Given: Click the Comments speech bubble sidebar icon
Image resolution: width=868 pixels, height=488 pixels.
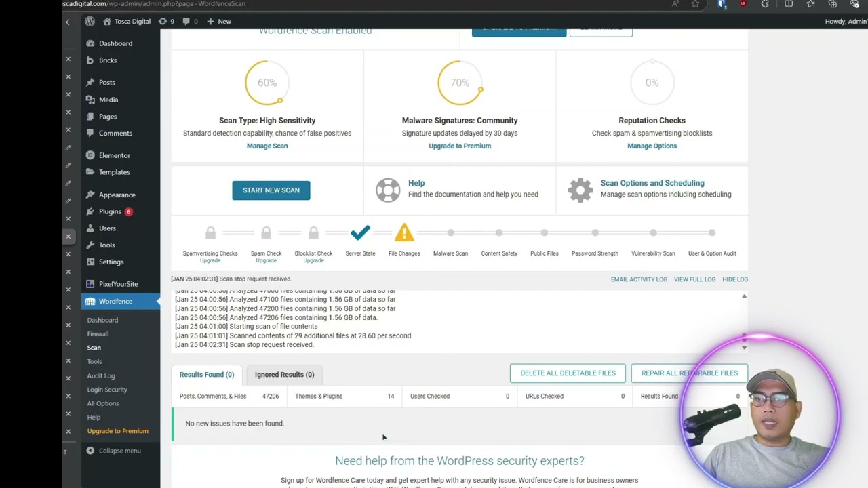Looking at the screenshot, I should pyautogui.click(x=90, y=134).
